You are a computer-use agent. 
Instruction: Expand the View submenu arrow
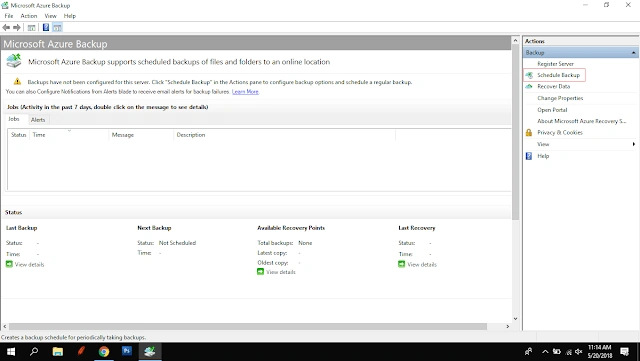pyautogui.click(x=633, y=144)
